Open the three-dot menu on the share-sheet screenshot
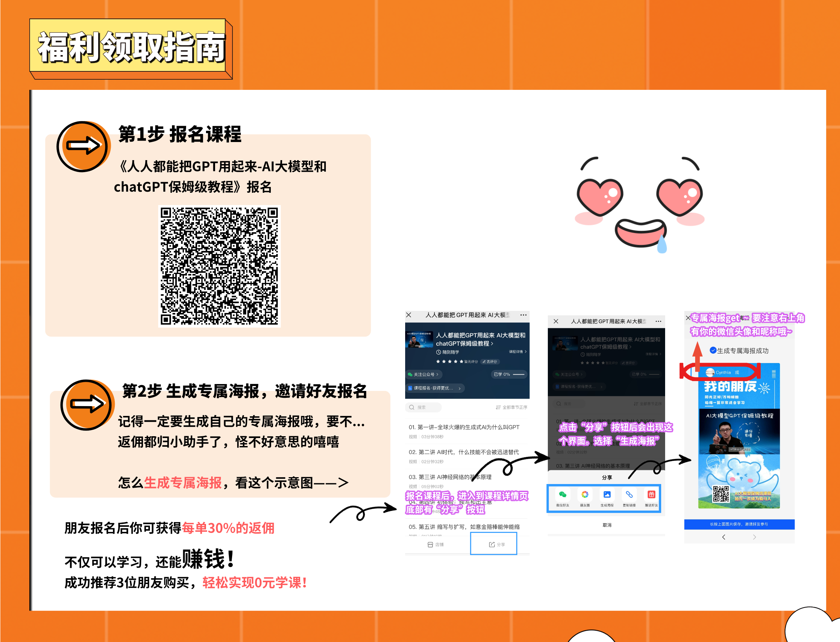Image resolution: width=840 pixels, height=642 pixels. pyautogui.click(x=659, y=321)
